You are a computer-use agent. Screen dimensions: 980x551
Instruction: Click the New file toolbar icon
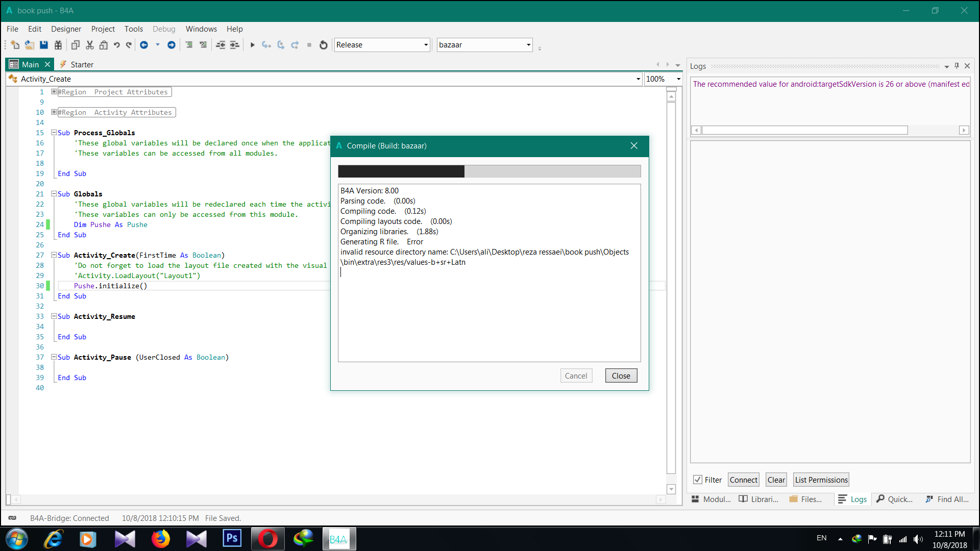tap(15, 45)
